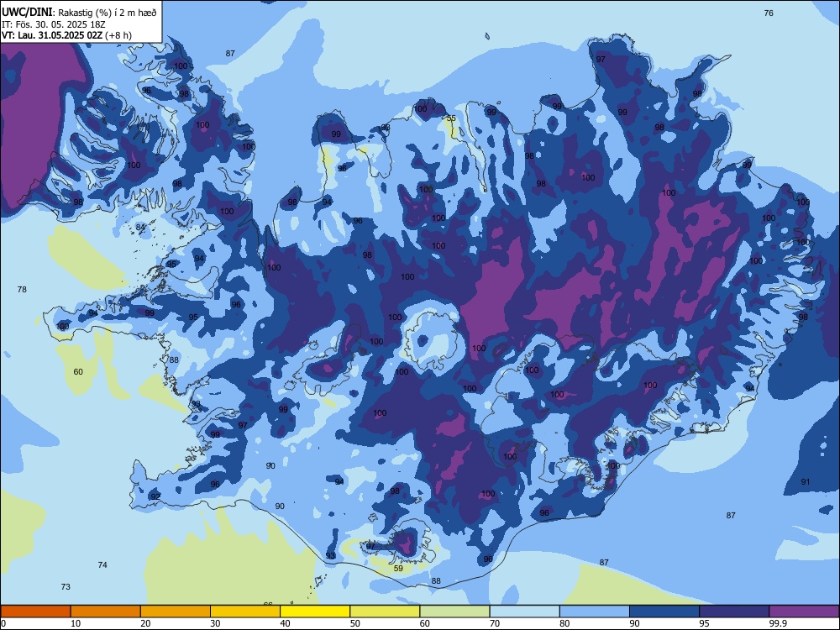Image resolution: width=840 pixels, height=630 pixels.
Task: Click the humidity value 84 on the map
Action: 140,227
